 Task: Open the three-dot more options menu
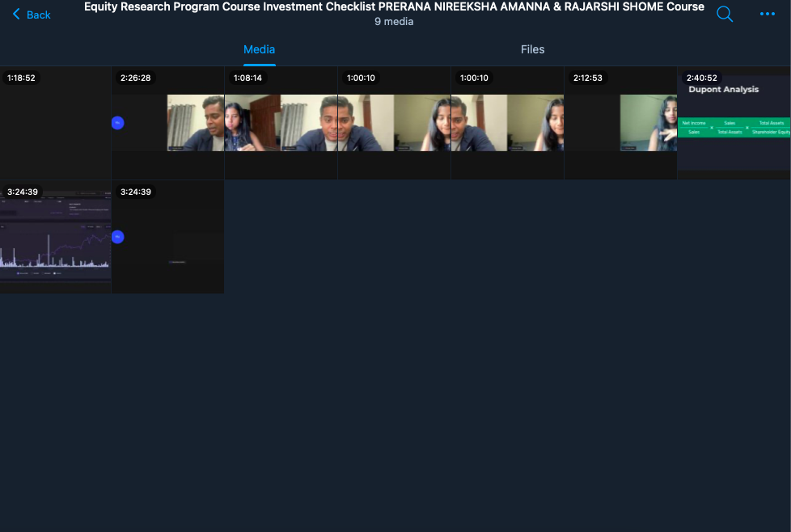click(x=767, y=15)
